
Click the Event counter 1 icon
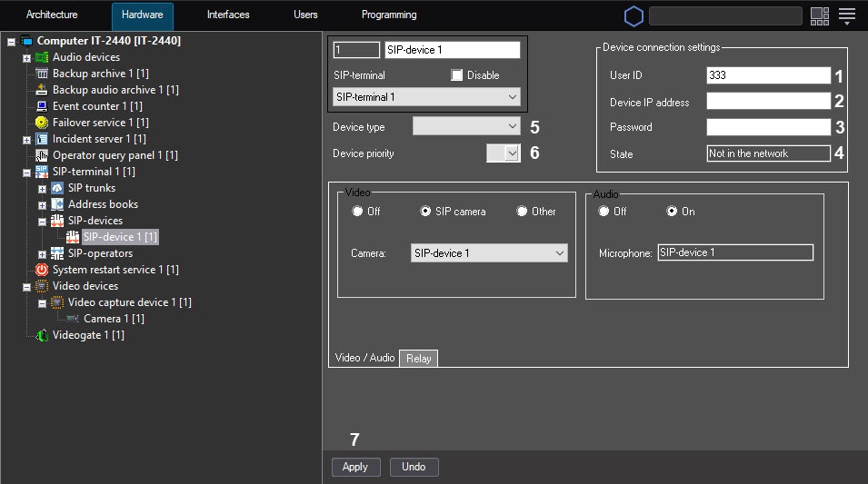pyautogui.click(x=42, y=106)
